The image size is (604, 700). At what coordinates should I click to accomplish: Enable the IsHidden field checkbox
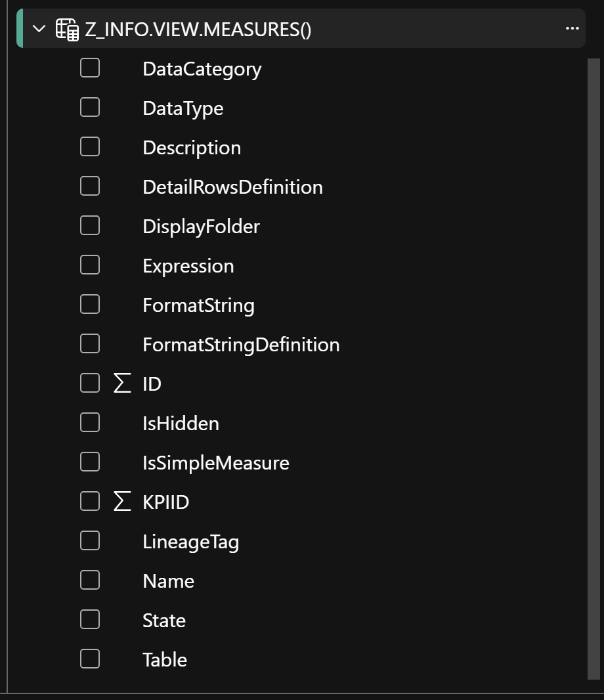pos(90,422)
